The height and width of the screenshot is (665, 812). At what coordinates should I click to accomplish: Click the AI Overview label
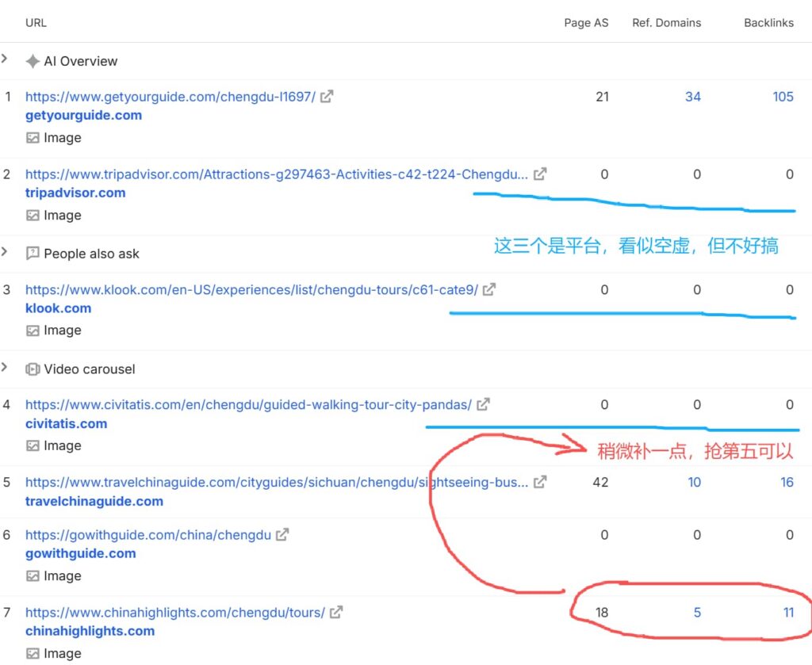click(x=80, y=61)
